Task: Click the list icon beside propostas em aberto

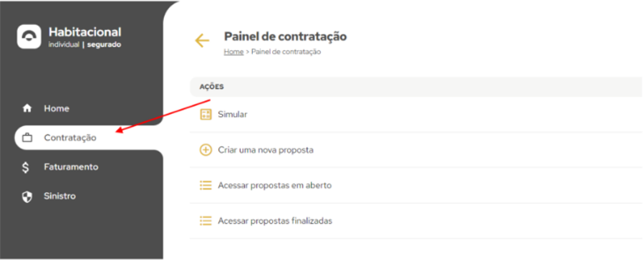Action: coord(206,186)
